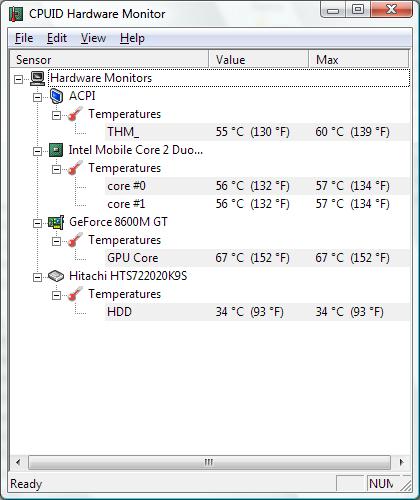
Task: Click core #0 value 56 °C (132 °F)
Action: [x=252, y=186]
